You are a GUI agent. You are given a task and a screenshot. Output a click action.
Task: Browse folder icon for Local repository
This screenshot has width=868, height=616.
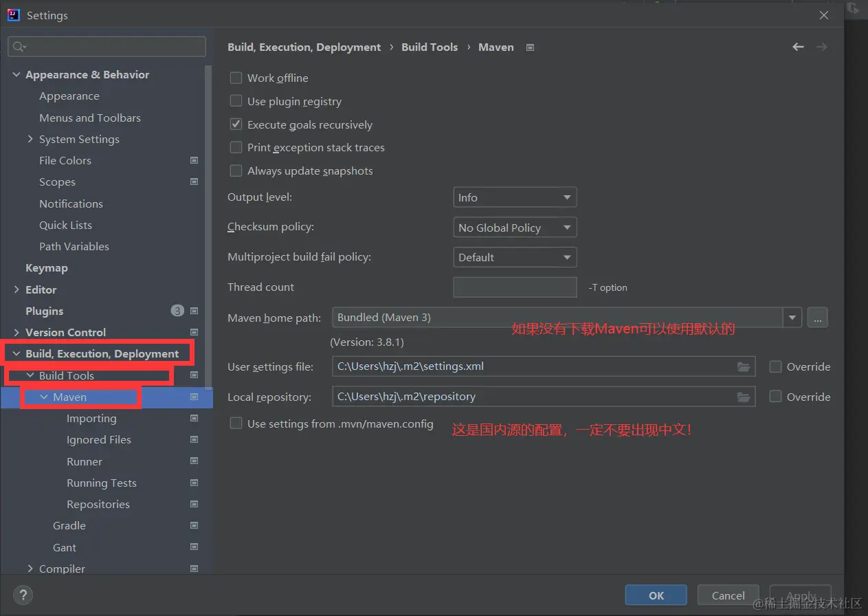tap(744, 397)
